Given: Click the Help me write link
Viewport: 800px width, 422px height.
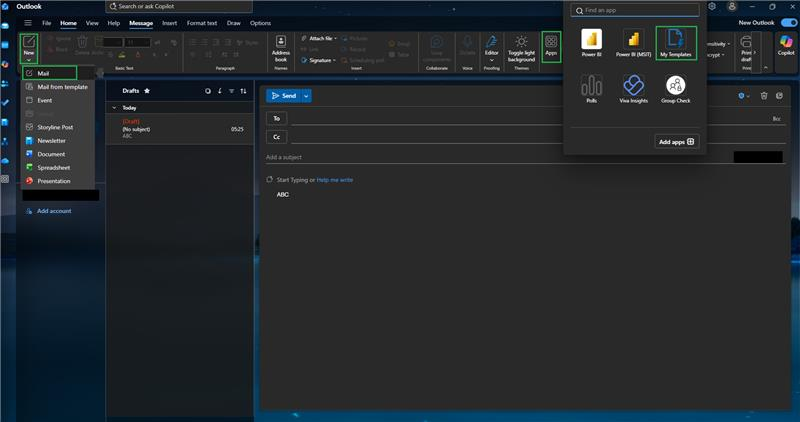Looking at the screenshot, I should (x=335, y=180).
